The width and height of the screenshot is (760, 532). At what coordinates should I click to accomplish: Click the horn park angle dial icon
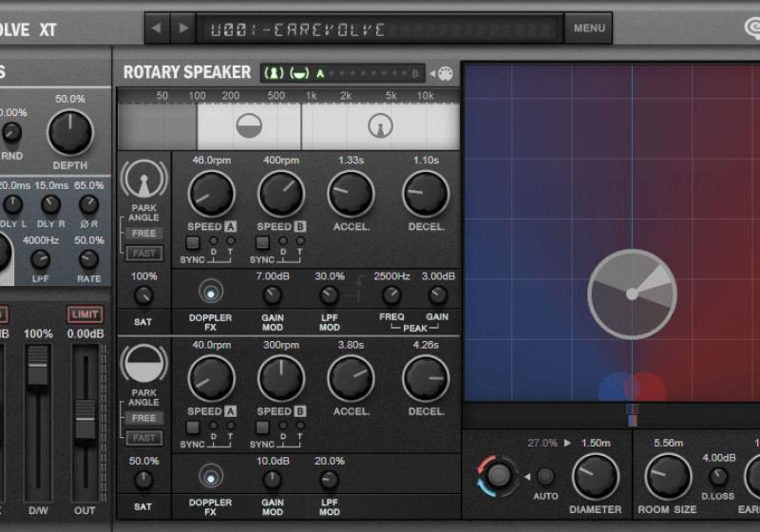pyautogui.click(x=143, y=180)
